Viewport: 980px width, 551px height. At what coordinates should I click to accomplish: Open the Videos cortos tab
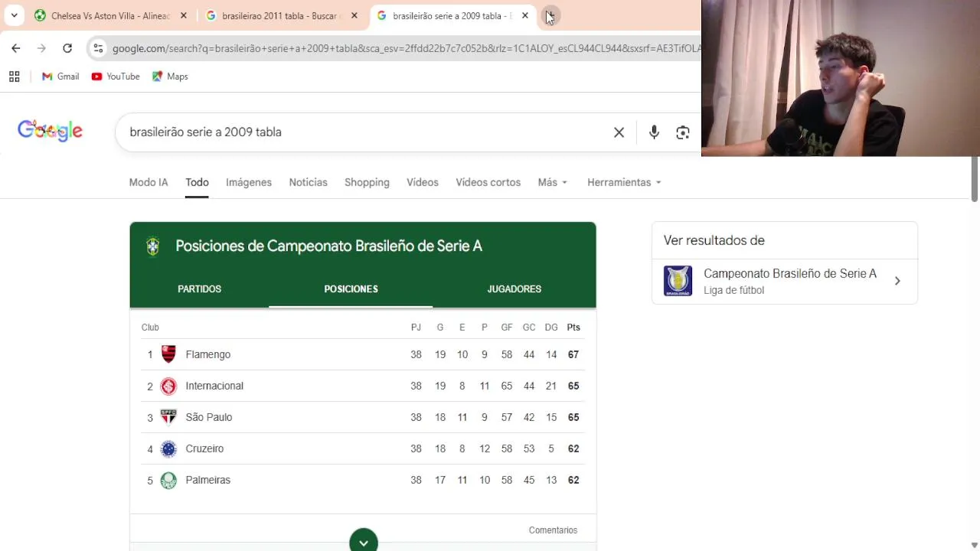[488, 182]
